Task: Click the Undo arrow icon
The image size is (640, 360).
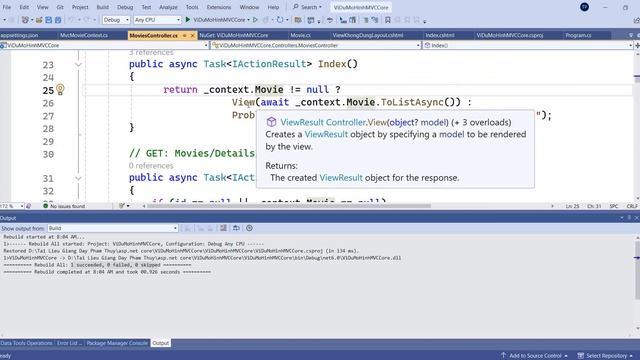Action: [x=71, y=20]
